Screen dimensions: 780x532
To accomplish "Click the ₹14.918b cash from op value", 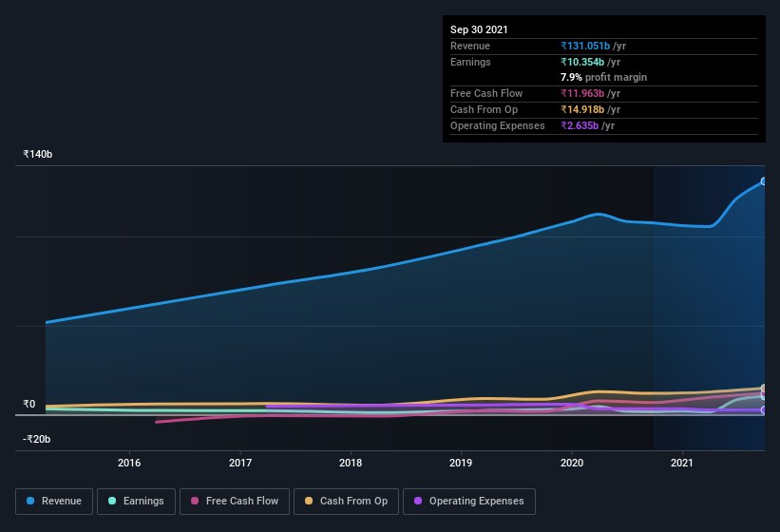I will pos(582,109).
